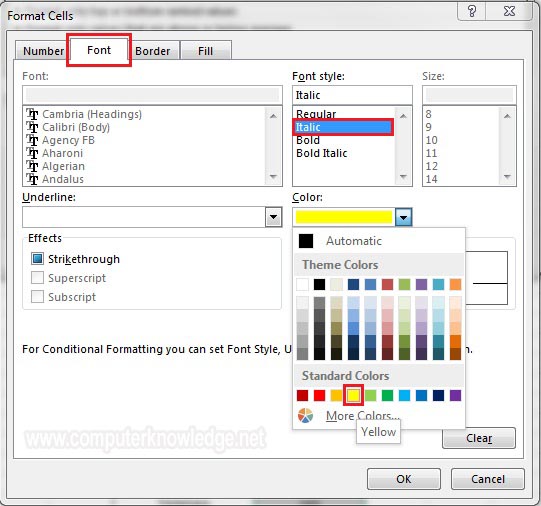Click the Clear button

click(479, 438)
